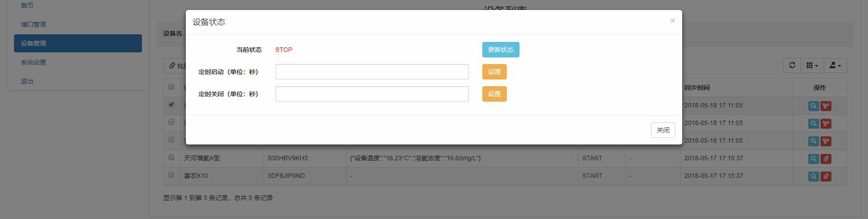868x219 pixels.
Task: Click the red unbind icon in the checked row
Action: pos(826,106)
